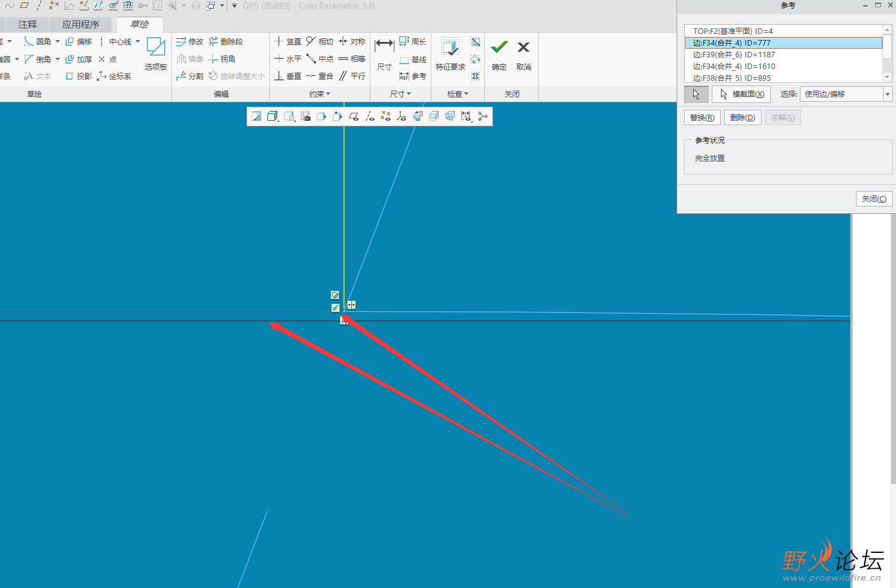Screen dimensions: 896x588
Task: Switch to the 注释 ribbon tab
Action: pyautogui.click(x=28, y=25)
